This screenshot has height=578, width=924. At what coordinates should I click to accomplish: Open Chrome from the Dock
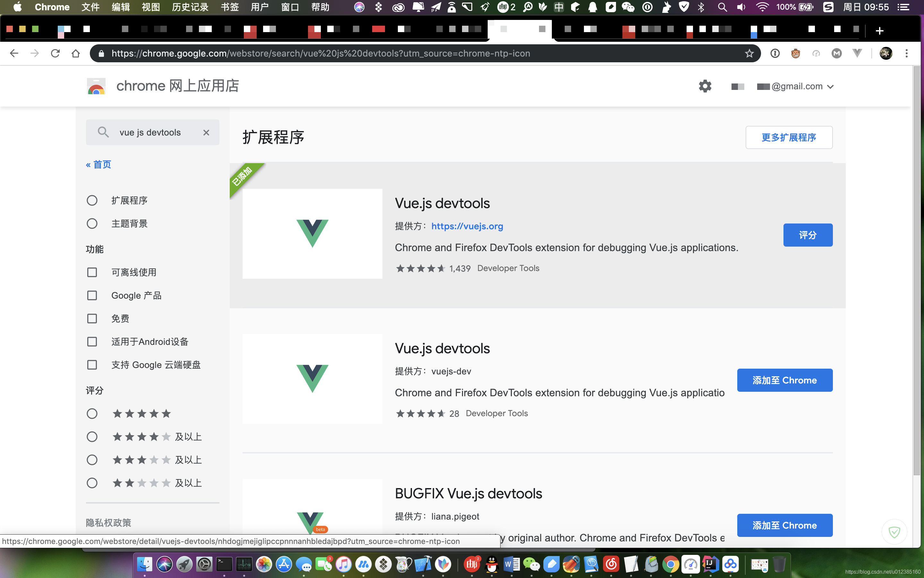coord(671,564)
